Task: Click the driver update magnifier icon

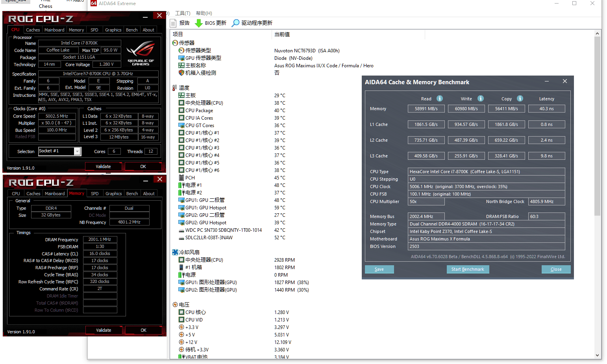Action: tap(235, 23)
